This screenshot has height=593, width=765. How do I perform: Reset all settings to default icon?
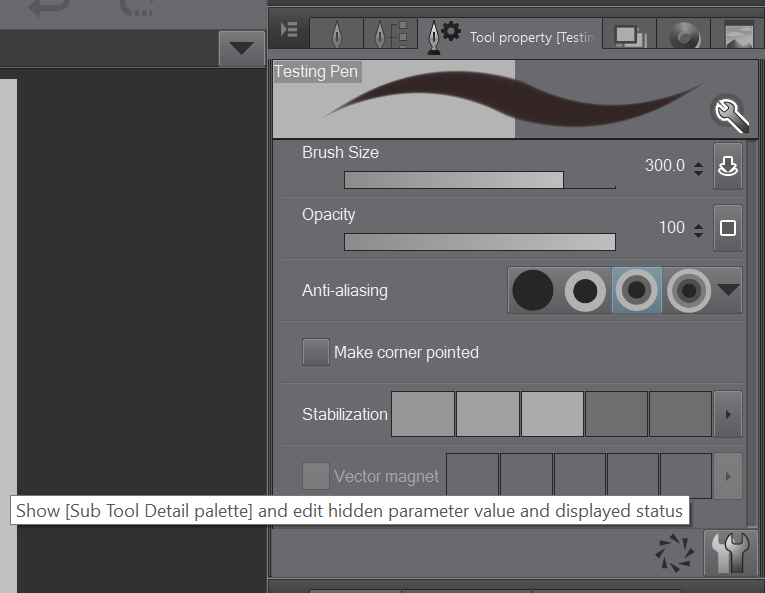tap(674, 553)
